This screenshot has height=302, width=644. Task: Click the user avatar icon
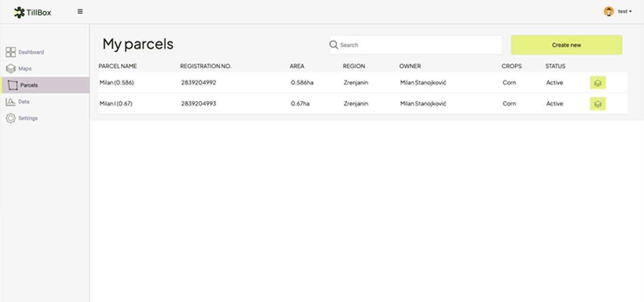608,12
